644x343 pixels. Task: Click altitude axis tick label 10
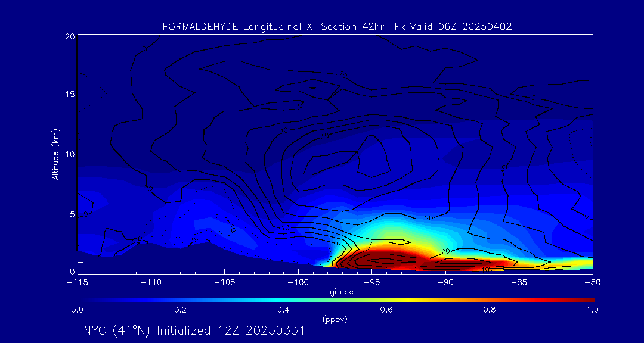click(69, 154)
